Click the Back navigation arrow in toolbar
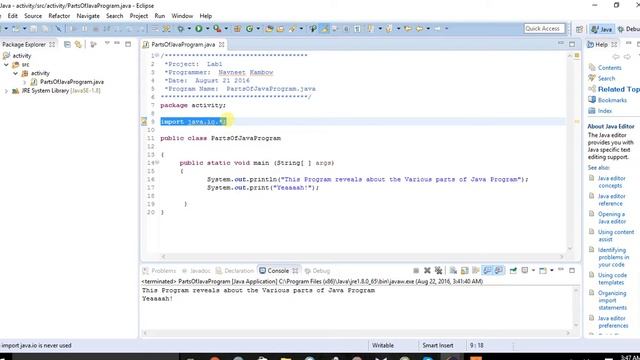This screenshot has height=360, width=640. tap(419, 29)
